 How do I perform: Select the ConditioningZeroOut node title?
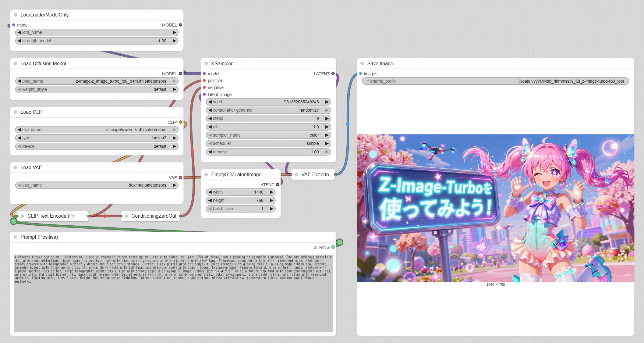[154, 216]
